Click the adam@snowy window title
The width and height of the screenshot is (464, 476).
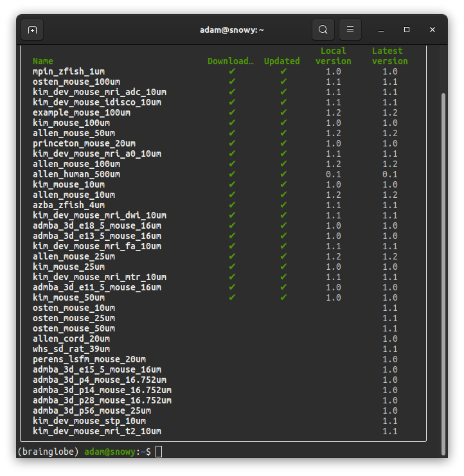[232, 30]
